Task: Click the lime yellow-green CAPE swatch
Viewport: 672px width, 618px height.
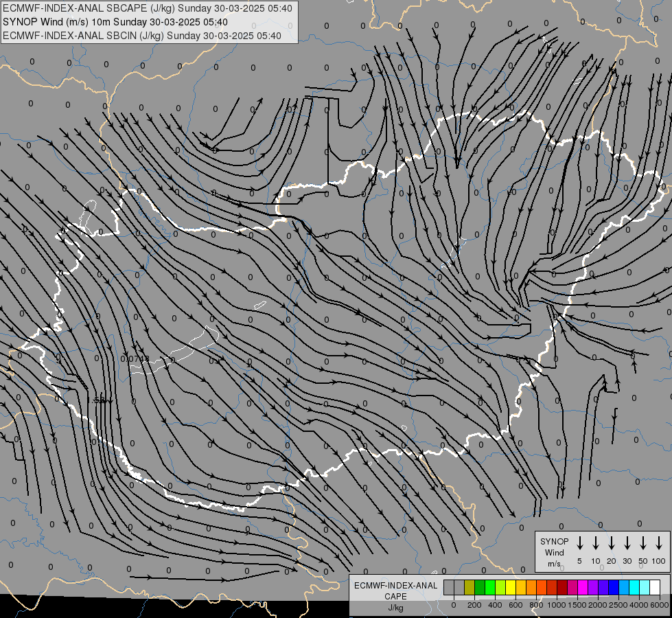Action: point(500,587)
